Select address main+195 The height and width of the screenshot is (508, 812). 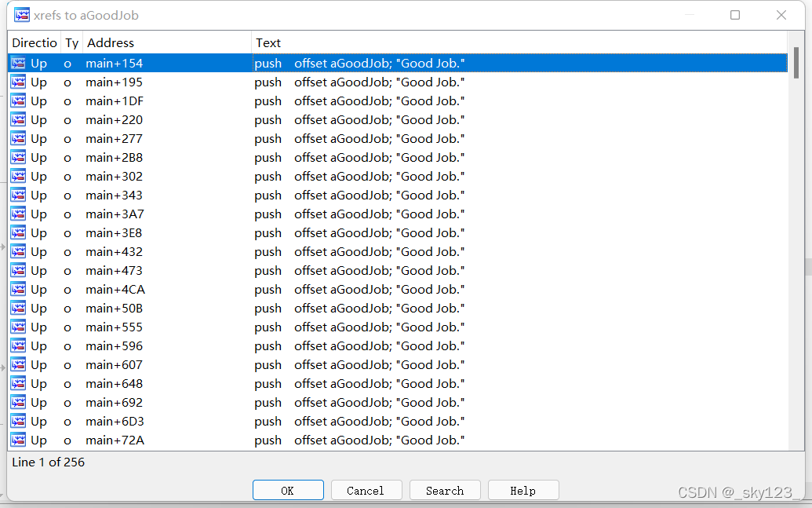114,82
